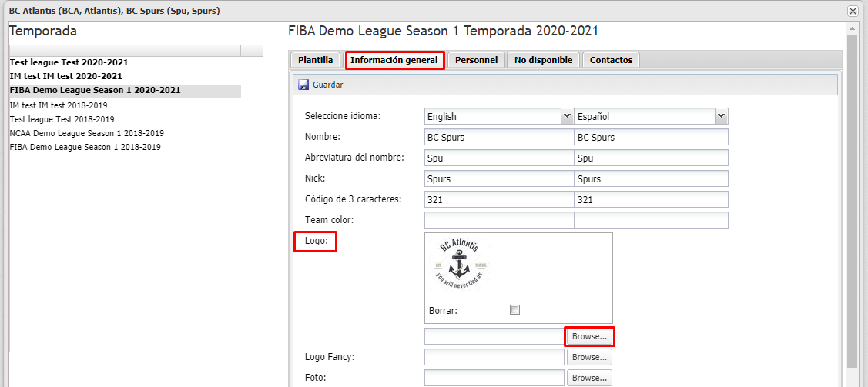Click the English Nombre field with BC Spurs
This screenshot has height=387, width=868.
(x=499, y=138)
